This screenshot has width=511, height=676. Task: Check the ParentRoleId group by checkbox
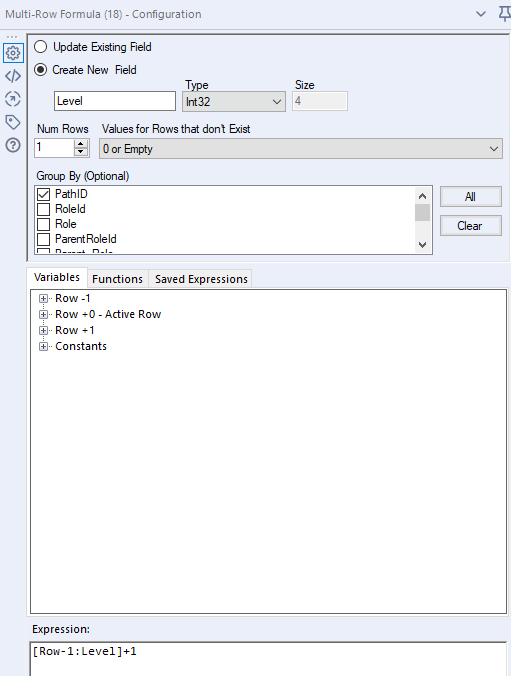[44, 239]
